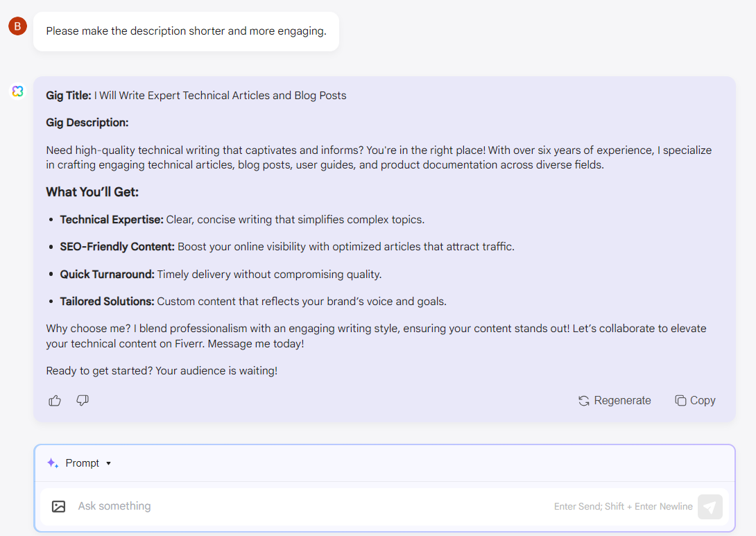The width and height of the screenshot is (756, 536).
Task: Click Regenerate to get a new response
Action: 621,400
